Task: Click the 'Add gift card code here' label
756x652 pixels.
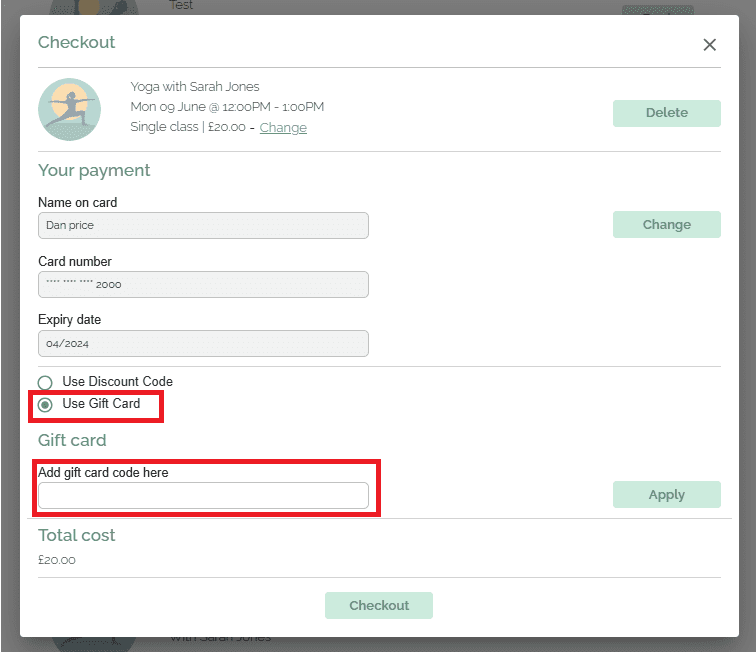Action: (x=103, y=473)
